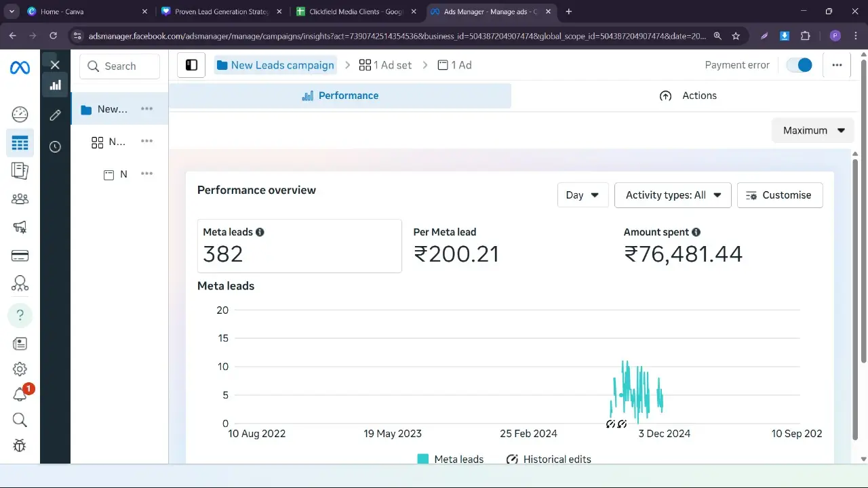
Task: Click the Customise button
Action: [779, 195]
